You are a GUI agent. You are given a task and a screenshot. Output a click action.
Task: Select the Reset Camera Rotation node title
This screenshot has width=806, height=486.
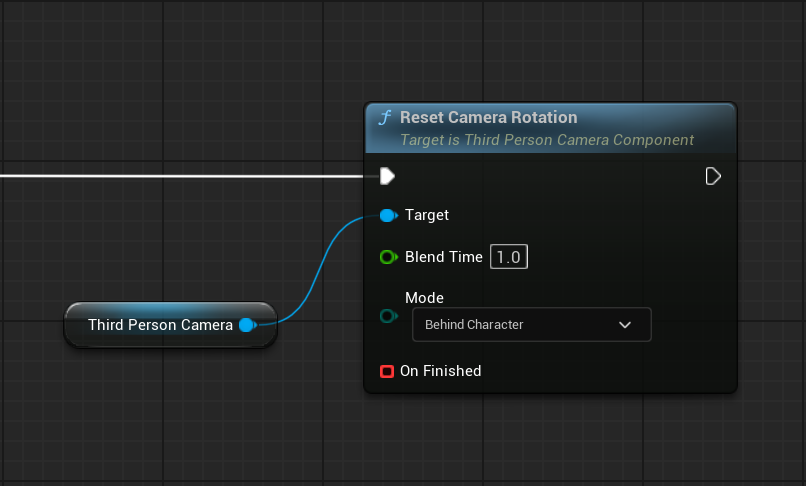(x=488, y=117)
